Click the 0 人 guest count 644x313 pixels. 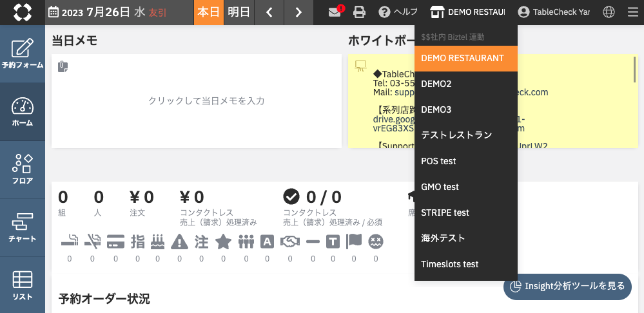(x=99, y=202)
